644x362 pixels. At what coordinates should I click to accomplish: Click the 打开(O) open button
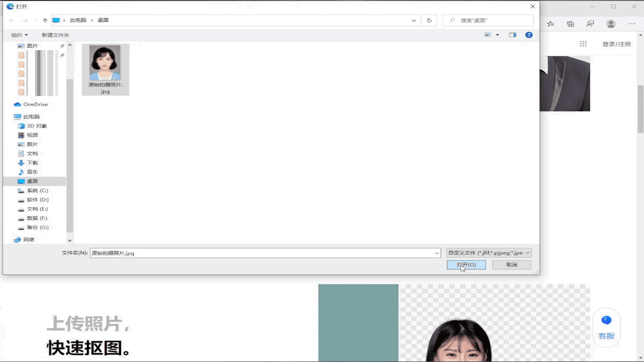466,265
